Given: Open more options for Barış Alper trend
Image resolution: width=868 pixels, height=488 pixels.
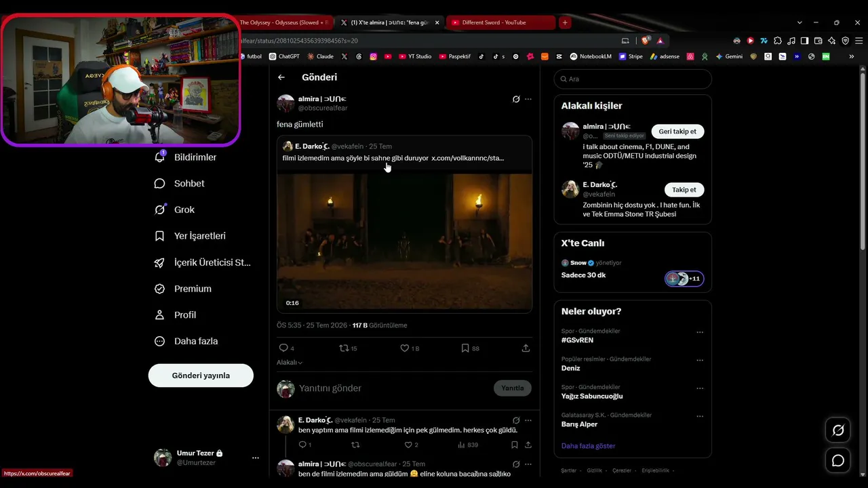Looking at the screenshot, I should click(x=700, y=416).
